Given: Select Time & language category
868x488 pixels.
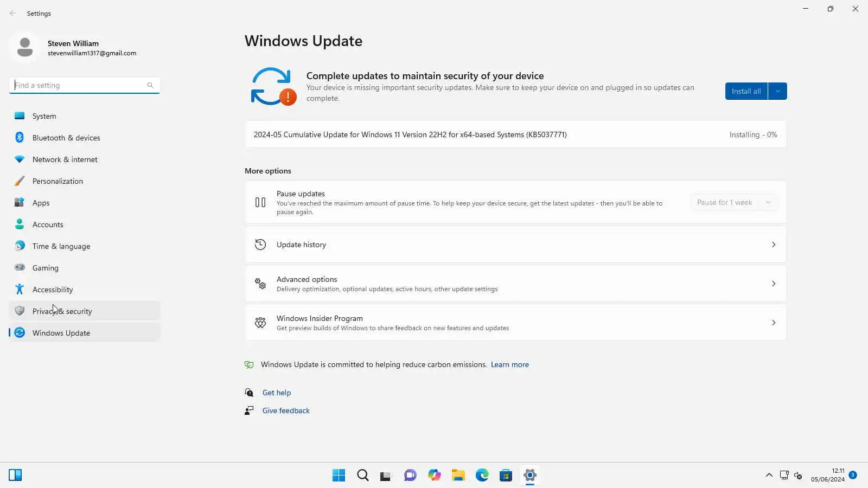Looking at the screenshot, I should coord(85,246).
